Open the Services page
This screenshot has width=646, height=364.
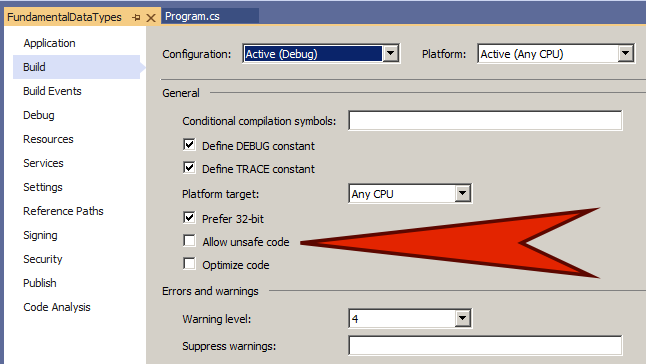(43, 163)
